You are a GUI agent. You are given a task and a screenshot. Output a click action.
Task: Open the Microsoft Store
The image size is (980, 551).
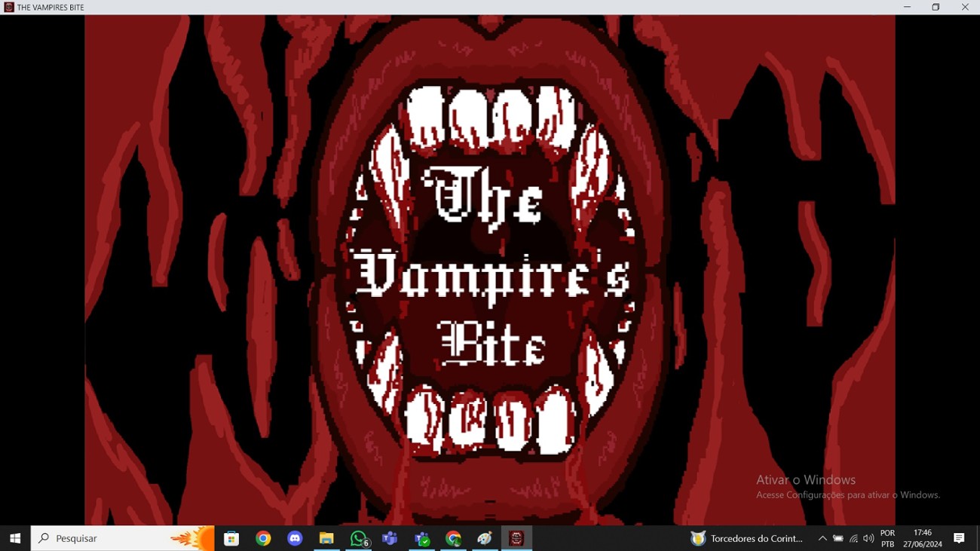(231, 538)
